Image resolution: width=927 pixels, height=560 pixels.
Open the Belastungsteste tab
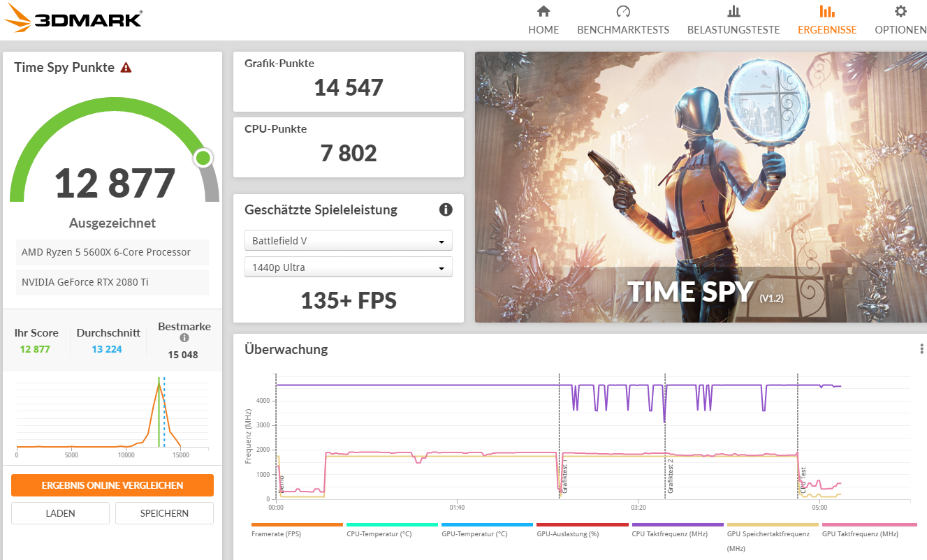pos(733,20)
